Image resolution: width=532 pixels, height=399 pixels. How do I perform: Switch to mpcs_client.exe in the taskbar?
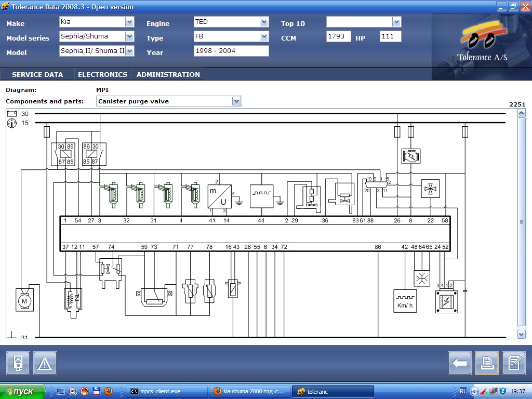166,391
